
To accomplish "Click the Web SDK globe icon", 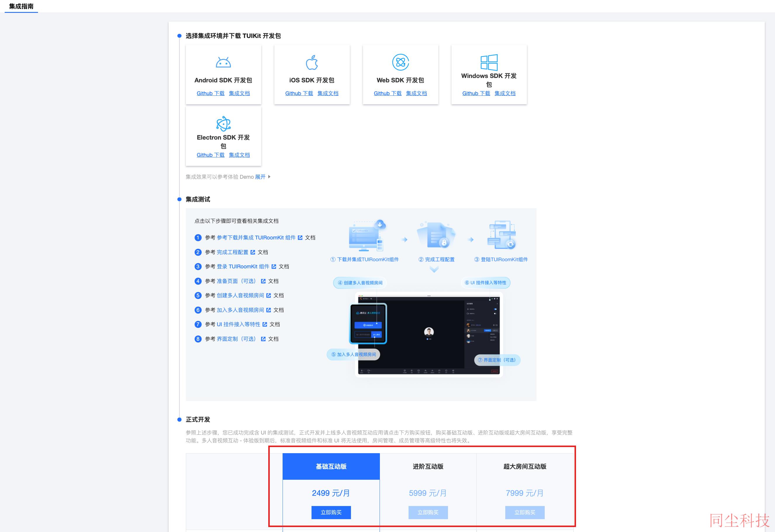I will point(400,62).
